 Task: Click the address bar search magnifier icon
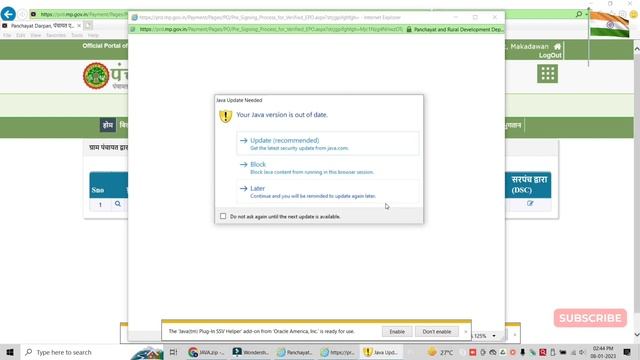579,14
